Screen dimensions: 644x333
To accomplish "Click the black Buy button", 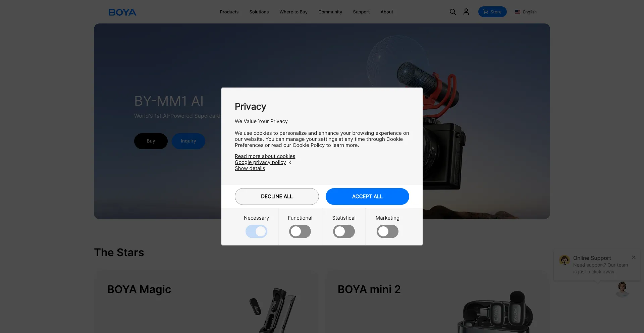I will [151, 141].
